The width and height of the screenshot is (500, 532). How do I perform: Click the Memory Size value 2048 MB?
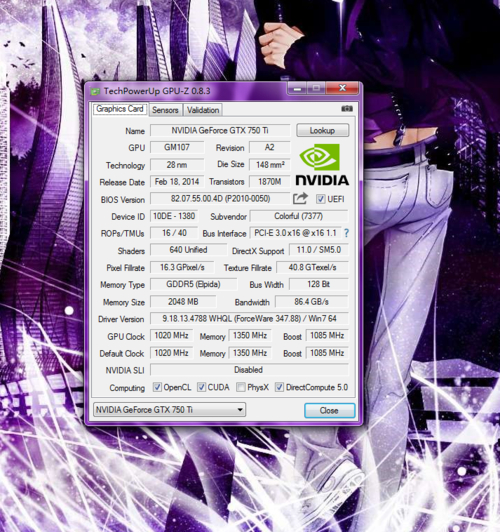pos(183,302)
